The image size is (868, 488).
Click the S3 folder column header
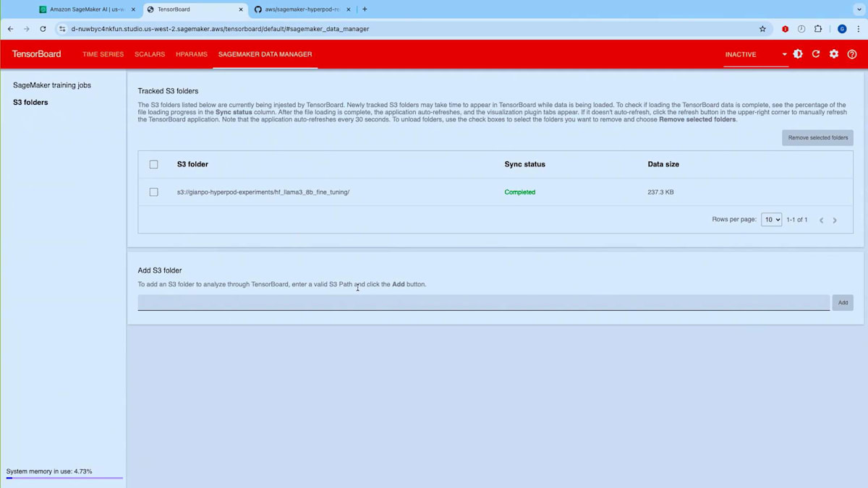pyautogui.click(x=192, y=164)
